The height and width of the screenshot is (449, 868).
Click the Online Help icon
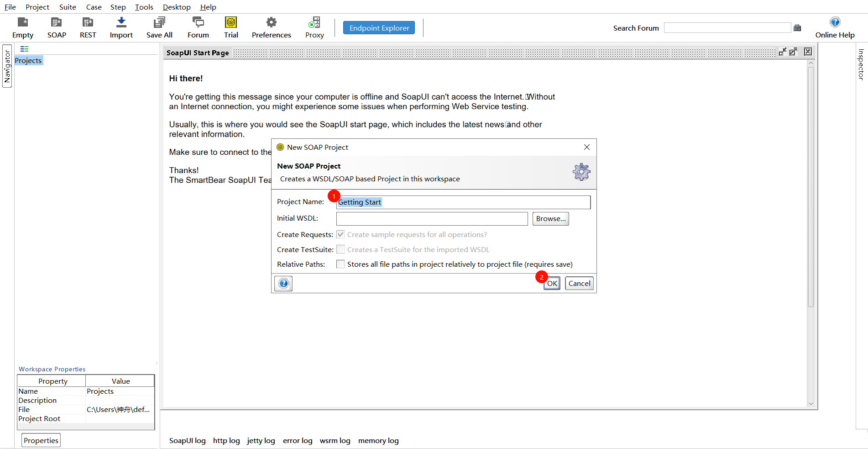click(835, 27)
